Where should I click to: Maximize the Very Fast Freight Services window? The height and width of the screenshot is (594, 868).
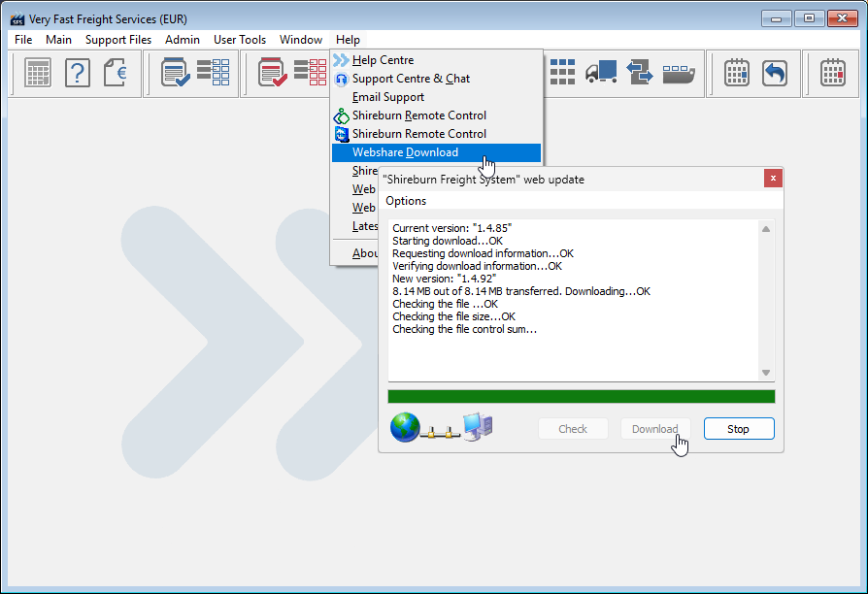(x=809, y=18)
